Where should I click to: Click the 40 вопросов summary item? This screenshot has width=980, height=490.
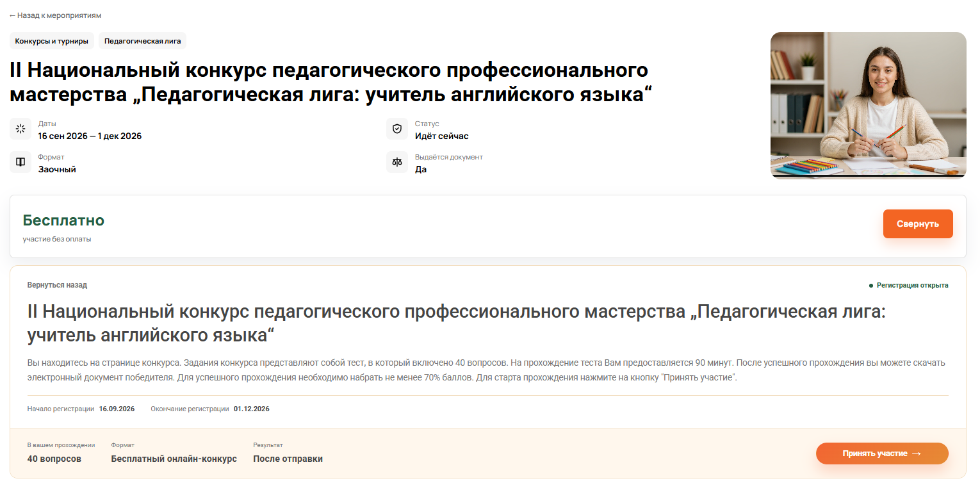pos(54,459)
